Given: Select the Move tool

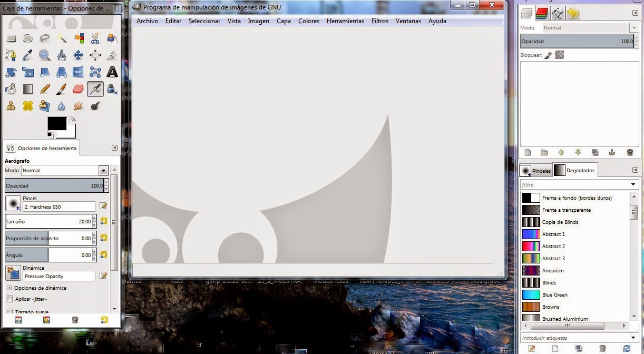Looking at the screenshot, I should [x=79, y=55].
